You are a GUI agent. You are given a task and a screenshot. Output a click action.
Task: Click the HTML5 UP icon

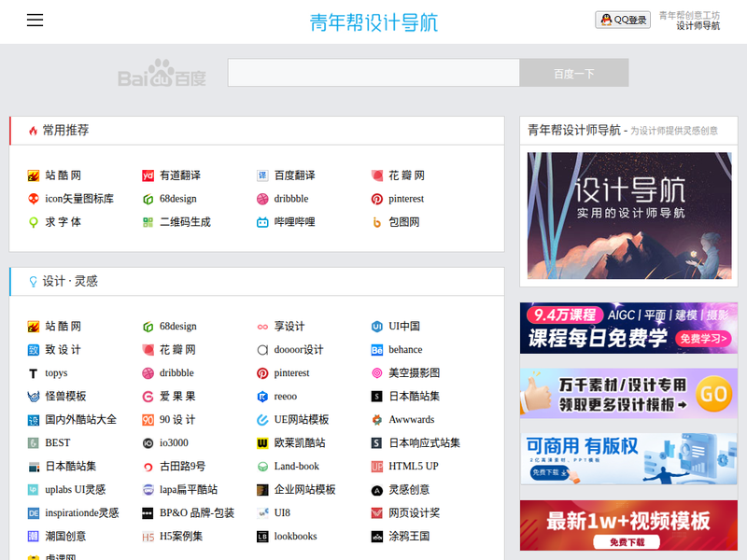377,467
